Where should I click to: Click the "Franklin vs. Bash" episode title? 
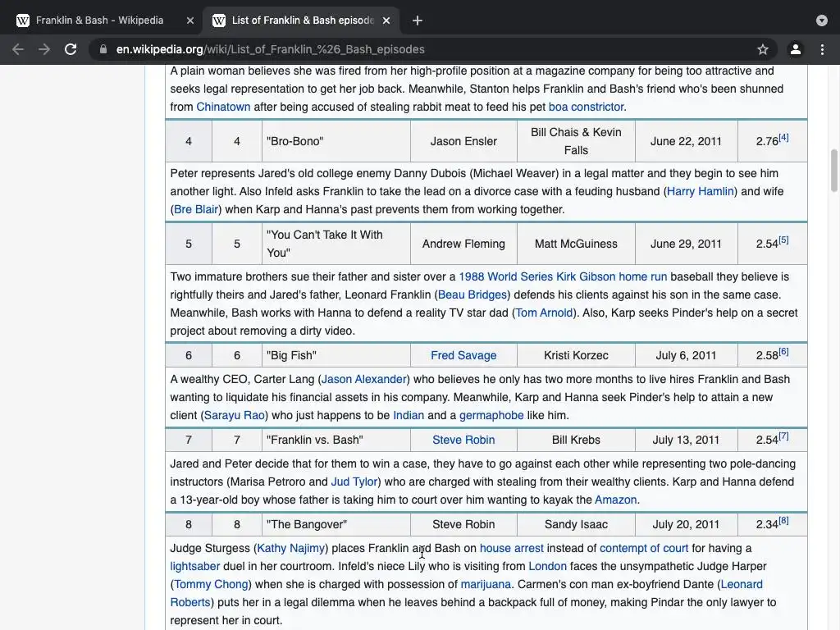(x=314, y=440)
